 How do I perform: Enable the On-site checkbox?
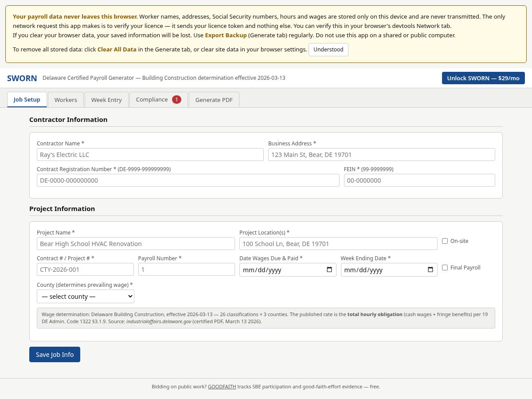click(x=445, y=241)
